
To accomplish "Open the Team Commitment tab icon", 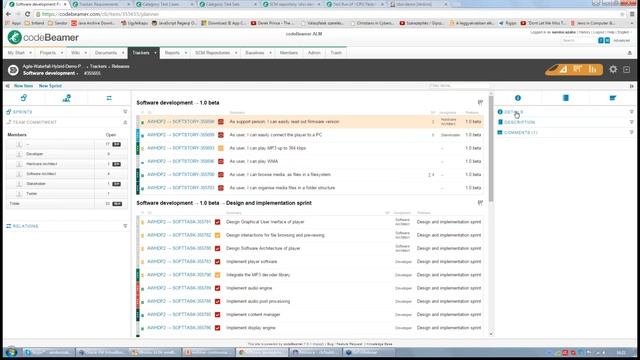I will pyautogui.click(x=67, y=98).
